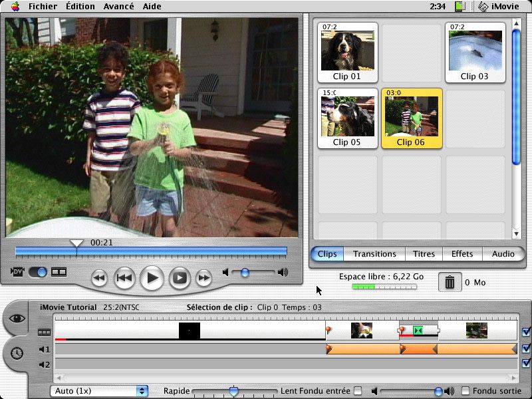Play the movie full screen
The height and width of the screenshot is (399, 532).
coord(180,278)
